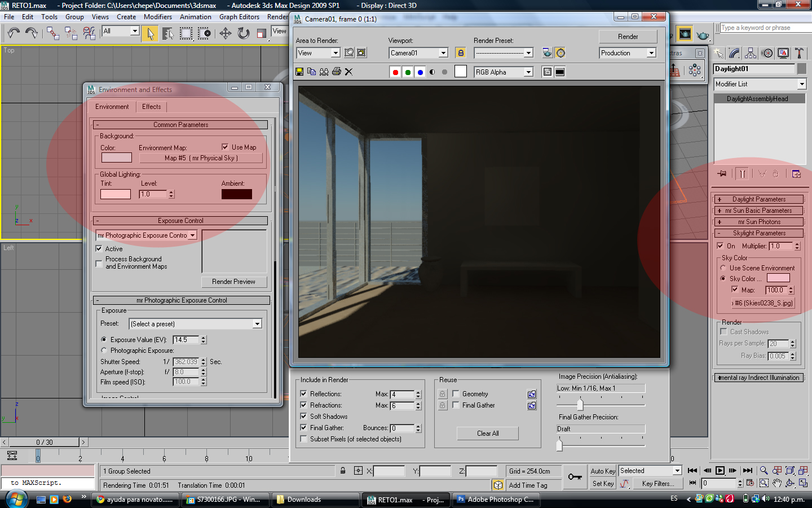This screenshot has height=508, width=812.
Task: Toggle the monochrome display dot
Action: (445, 72)
